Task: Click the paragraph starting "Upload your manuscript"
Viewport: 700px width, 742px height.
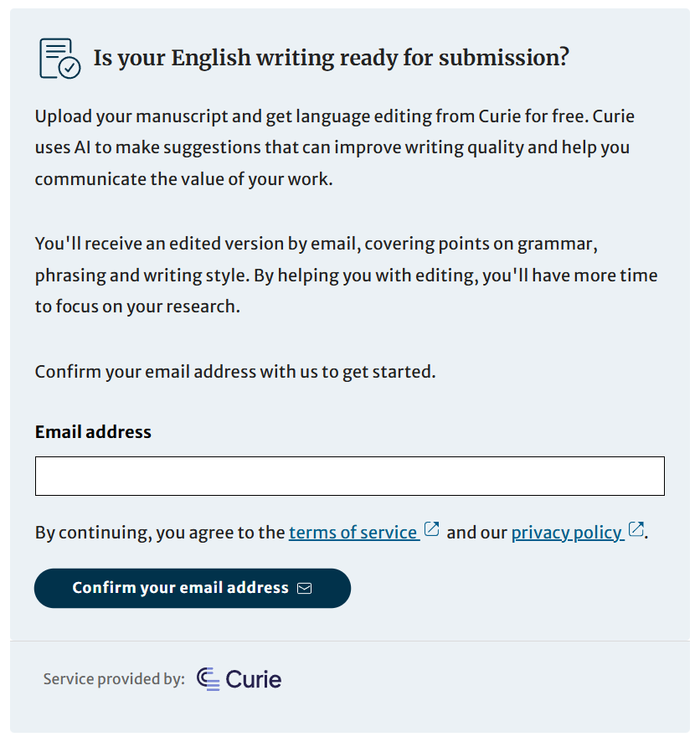Action: click(335, 147)
